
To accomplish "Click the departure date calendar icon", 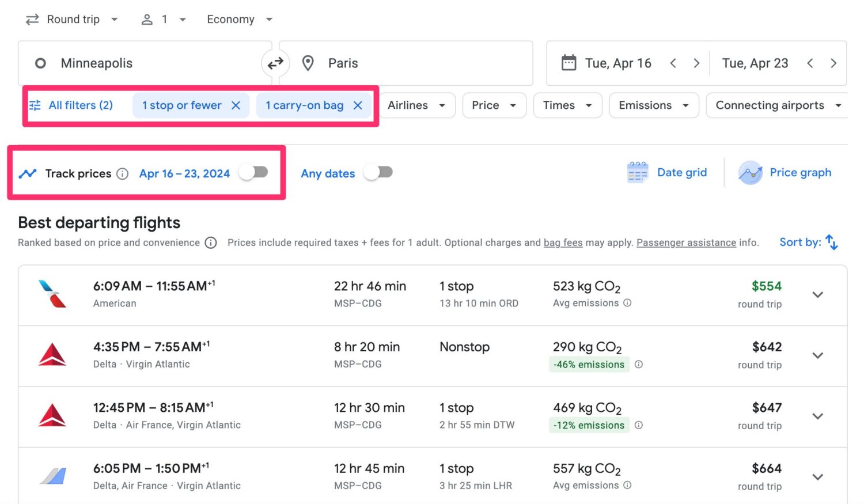I will (x=569, y=63).
